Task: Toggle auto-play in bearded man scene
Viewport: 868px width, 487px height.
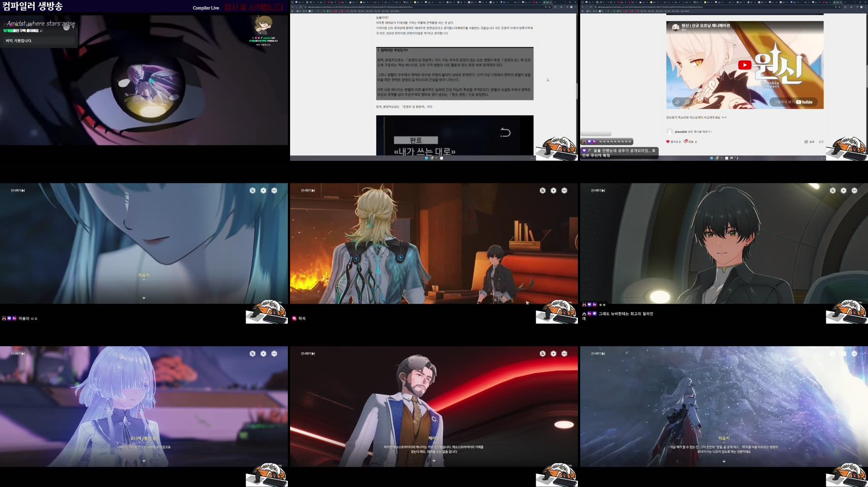Action: pos(553,354)
